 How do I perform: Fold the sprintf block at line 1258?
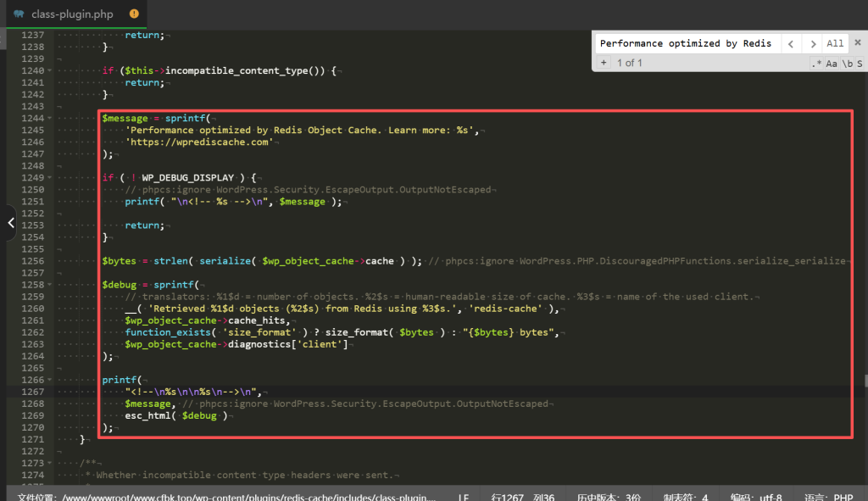[x=49, y=285]
